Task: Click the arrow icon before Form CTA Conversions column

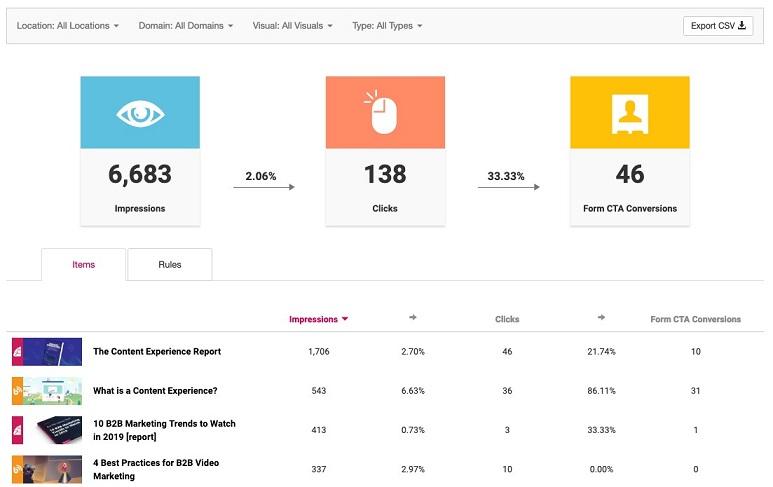Action: pyautogui.click(x=603, y=318)
